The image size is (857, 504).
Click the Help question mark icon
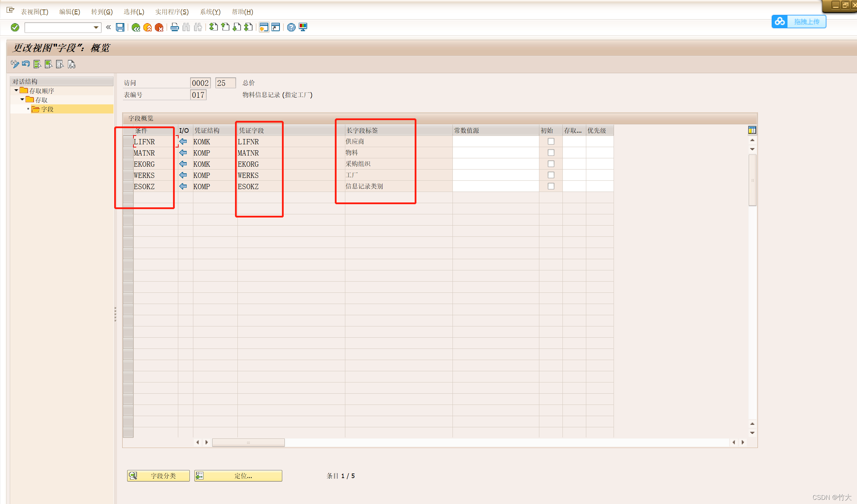point(291,27)
